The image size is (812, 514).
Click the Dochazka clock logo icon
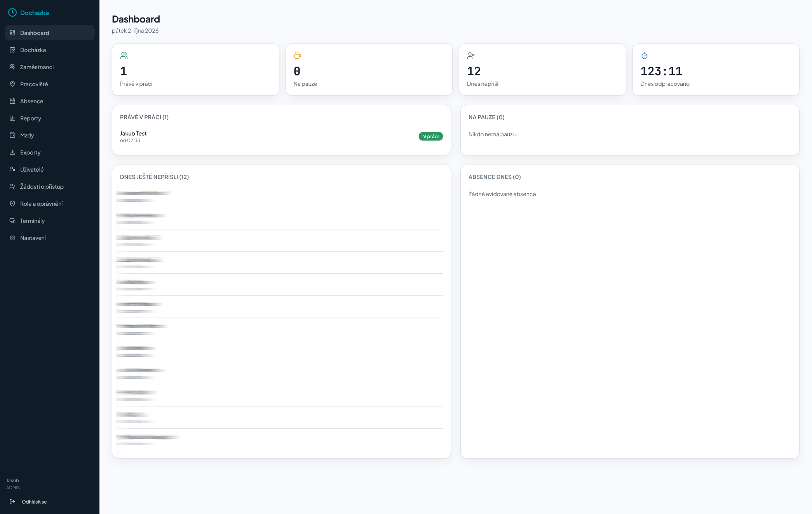click(12, 13)
